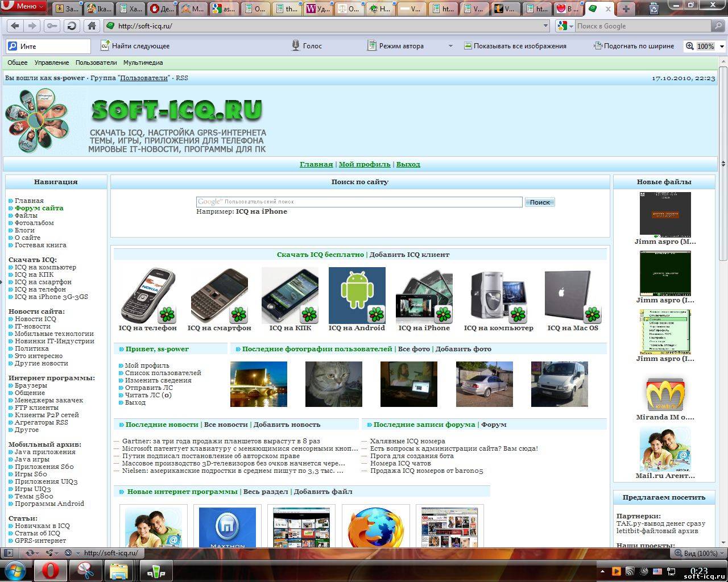The width and height of the screenshot is (728, 582).
Task: Click the system tray clock
Action: pos(699,570)
